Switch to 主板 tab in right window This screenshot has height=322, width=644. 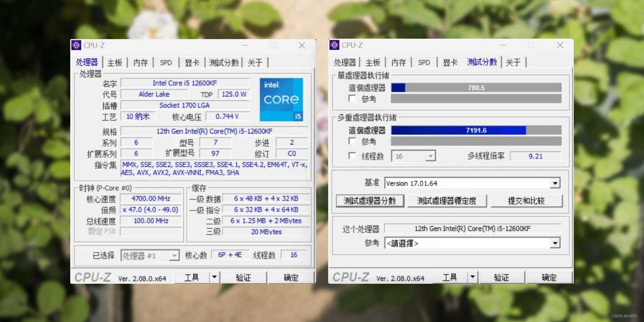tap(373, 63)
